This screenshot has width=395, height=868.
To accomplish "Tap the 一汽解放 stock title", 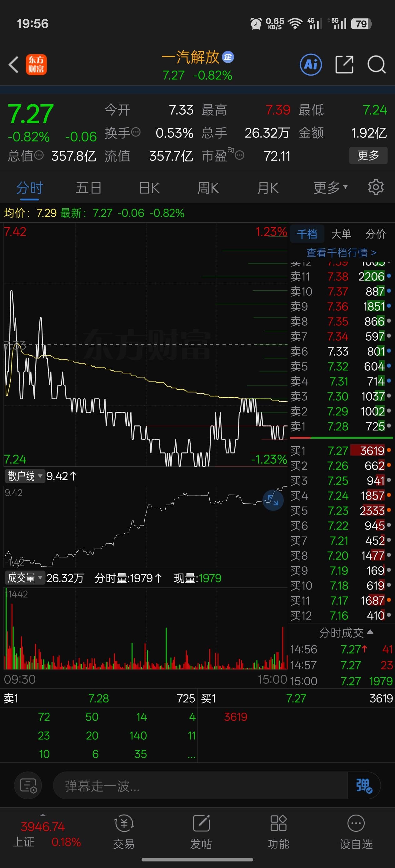I will (191, 57).
